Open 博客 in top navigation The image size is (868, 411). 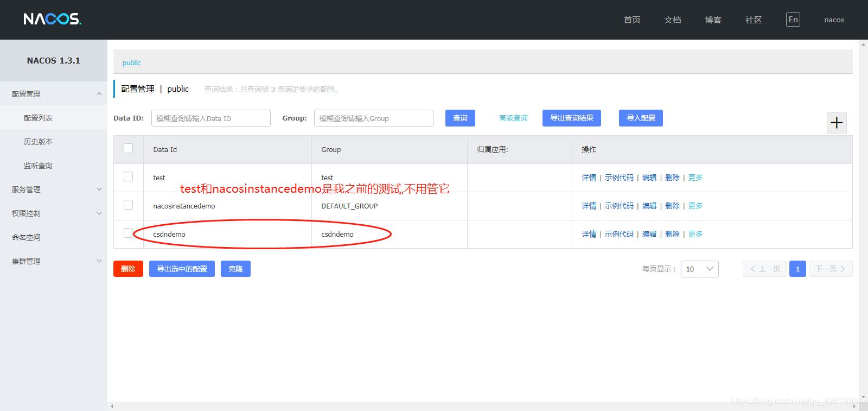[x=713, y=20]
